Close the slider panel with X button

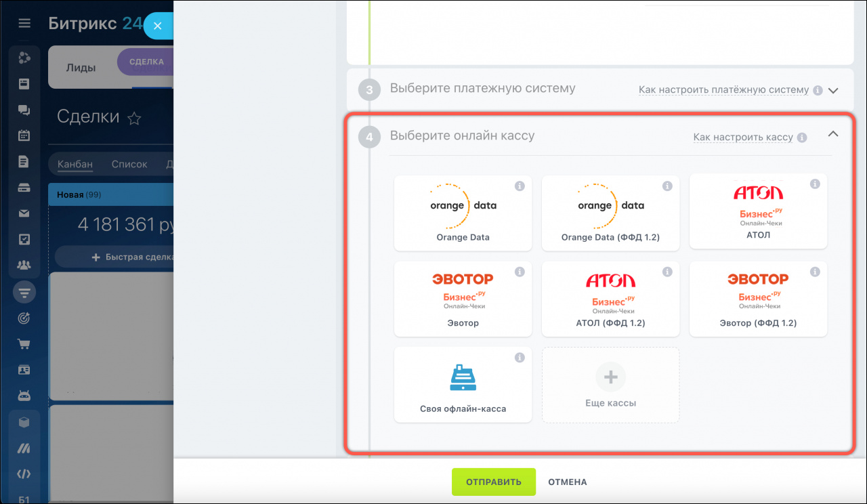tap(157, 26)
